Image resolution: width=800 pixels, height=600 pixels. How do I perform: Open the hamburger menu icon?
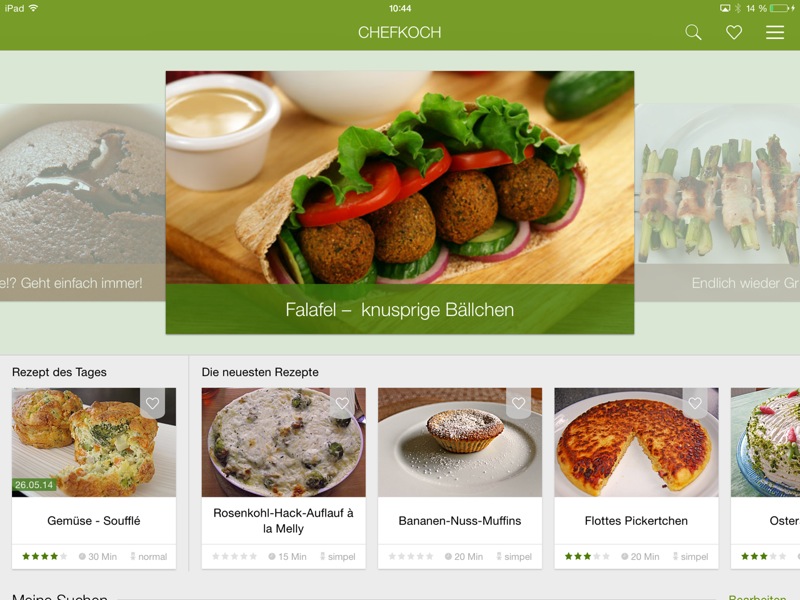coord(774,32)
